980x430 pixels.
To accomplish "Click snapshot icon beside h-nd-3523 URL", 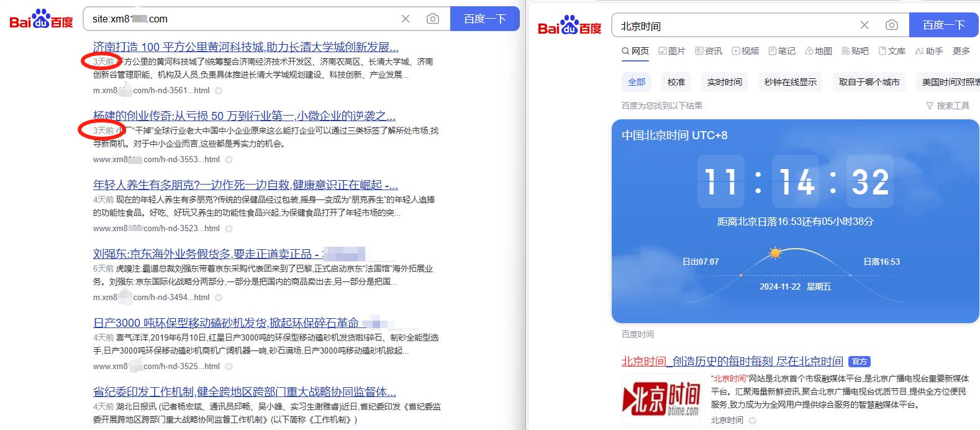I will coord(229,229).
